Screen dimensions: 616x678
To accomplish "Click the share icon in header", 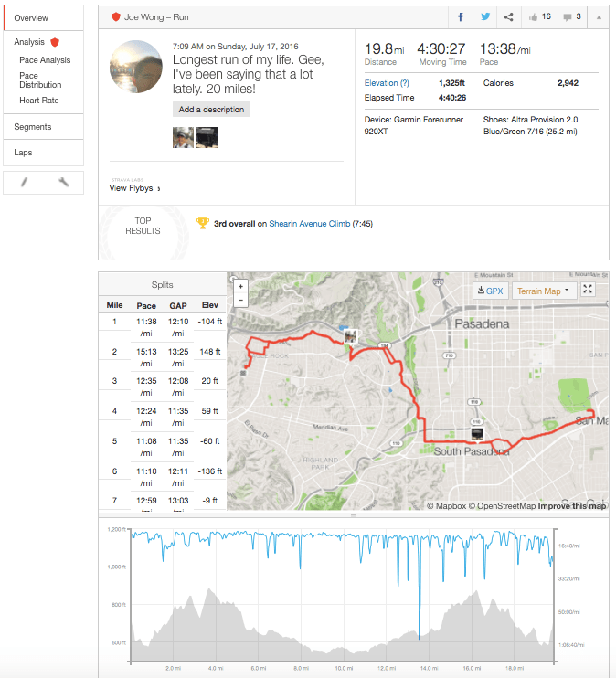I will point(508,16).
